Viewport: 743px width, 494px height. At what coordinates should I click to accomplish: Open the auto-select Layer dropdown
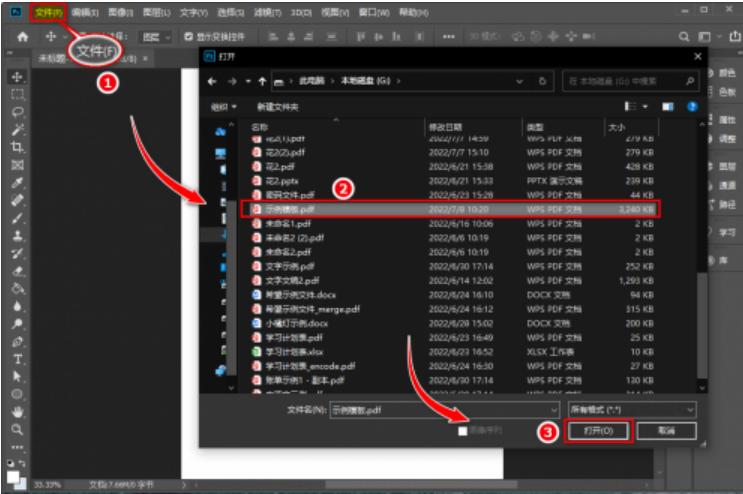pos(155,37)
